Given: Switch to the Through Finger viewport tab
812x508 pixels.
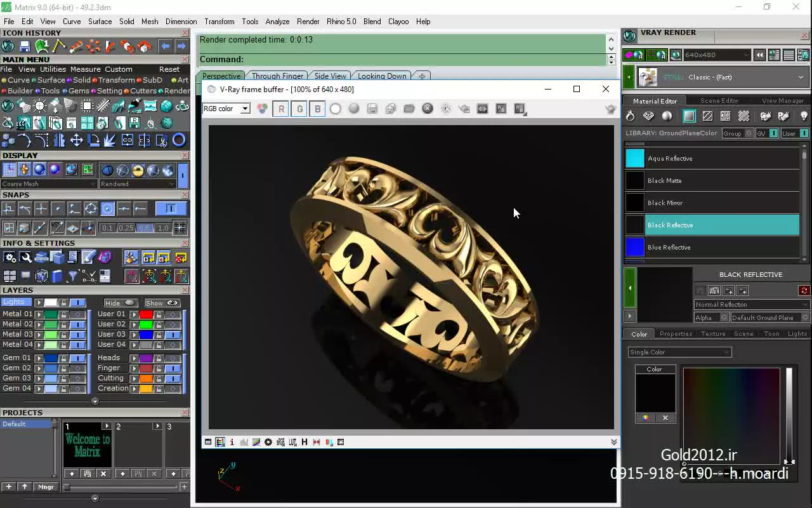Looking at the screenshot, I should click(278, 76).
